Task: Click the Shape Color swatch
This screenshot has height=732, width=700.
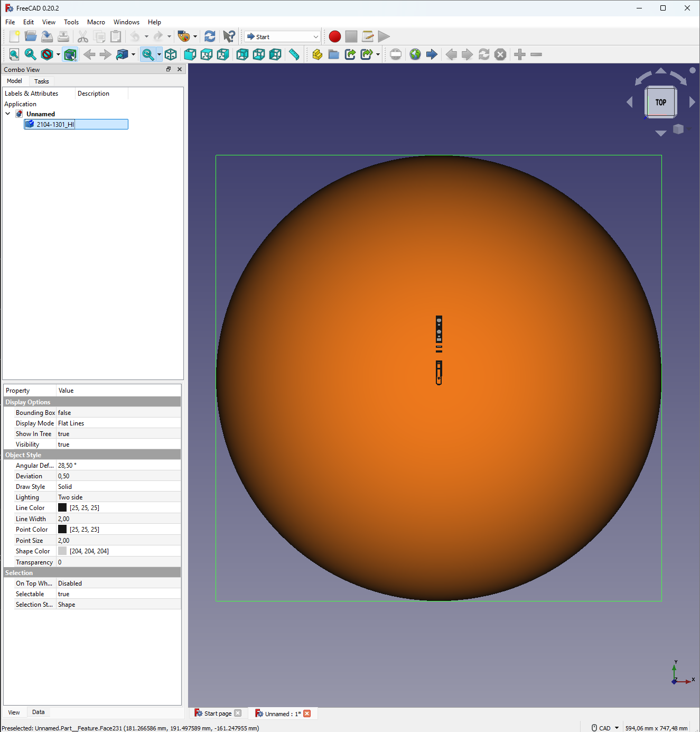Action: tap(62, 551)
